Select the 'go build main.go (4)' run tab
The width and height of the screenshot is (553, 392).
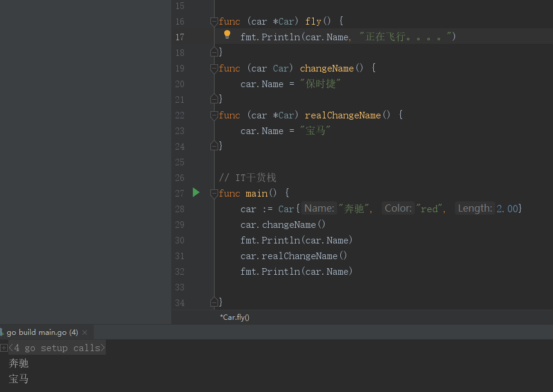[x=42, y=332]
